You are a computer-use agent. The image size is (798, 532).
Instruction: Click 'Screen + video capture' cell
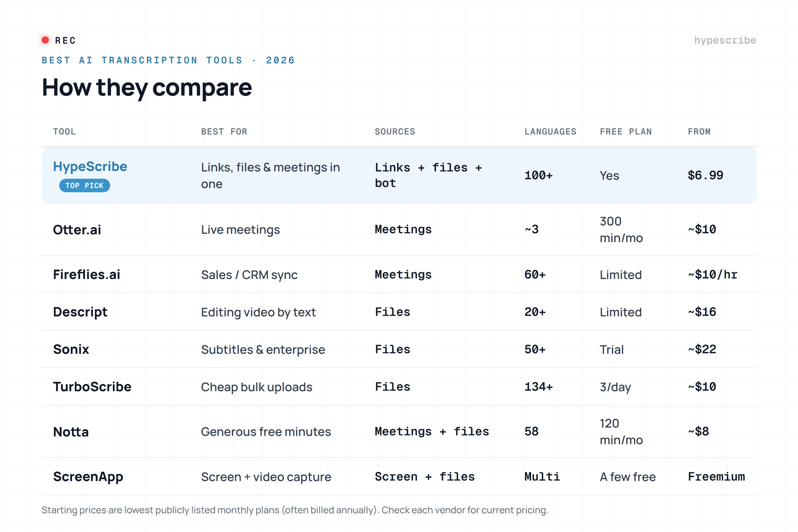tap(266, 477)
